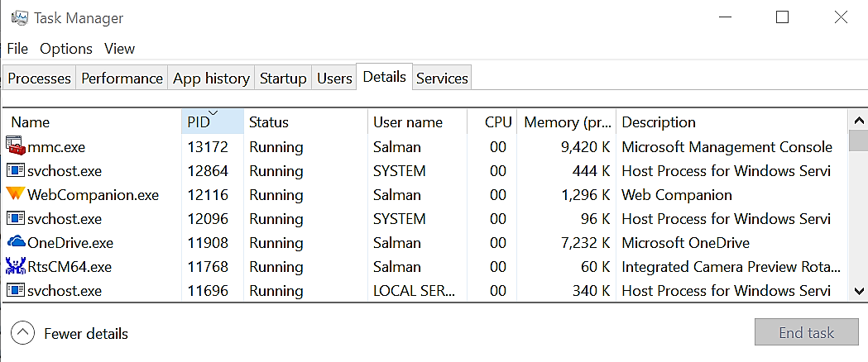
Task: Sort by the CPU column header
Action: (x=492, y=122)
